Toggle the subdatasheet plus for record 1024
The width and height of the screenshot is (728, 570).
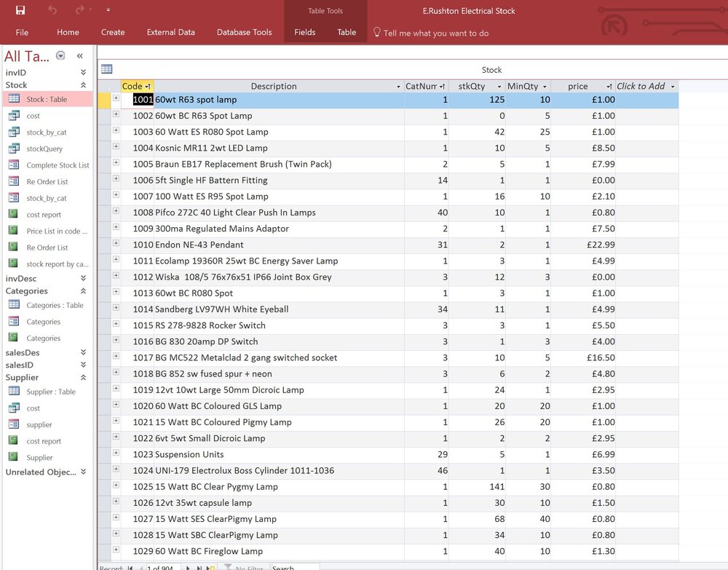[116, 469]
